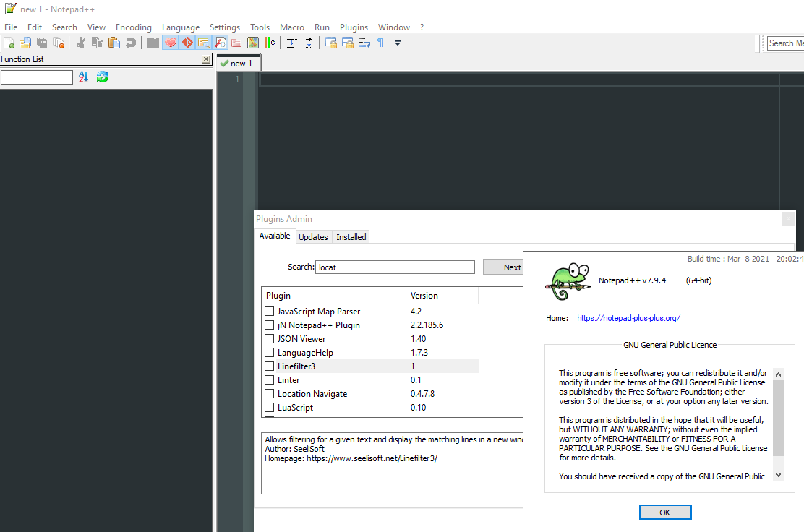
Task: Click the Copy toolbar icon
Action: click(97, 43)
